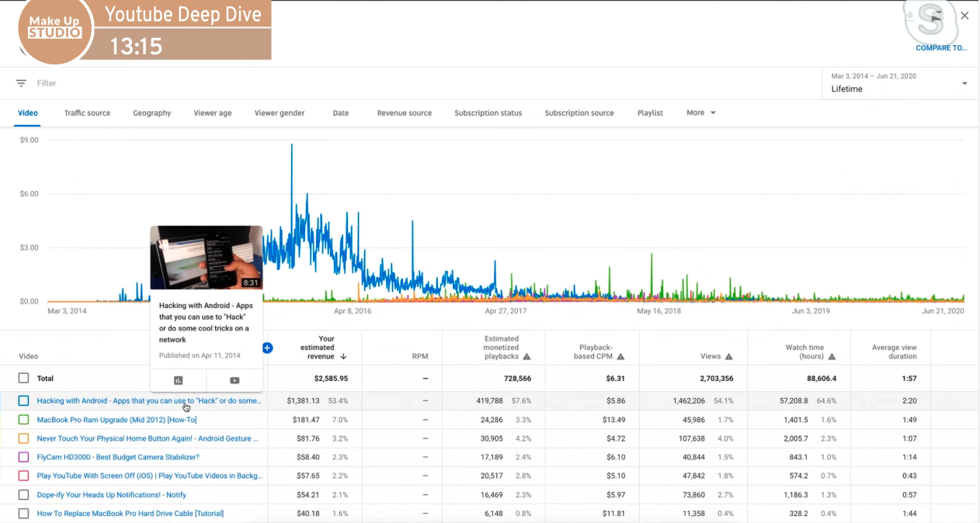Click total views value 2,703,356
The width and height of the screenshot is (980, 523).
[716, 379]
